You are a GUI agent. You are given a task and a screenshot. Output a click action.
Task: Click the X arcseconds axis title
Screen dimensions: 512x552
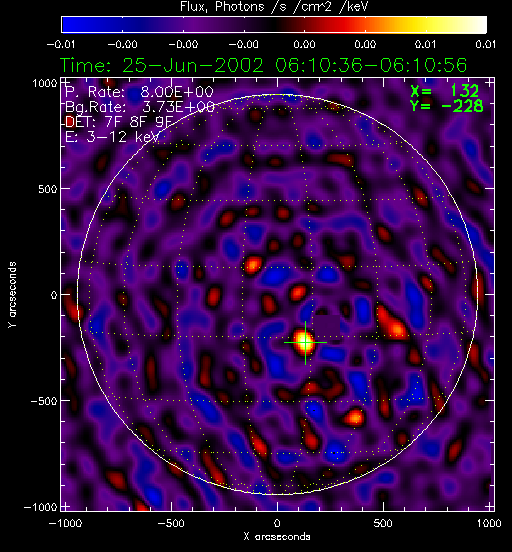(277, 537)
